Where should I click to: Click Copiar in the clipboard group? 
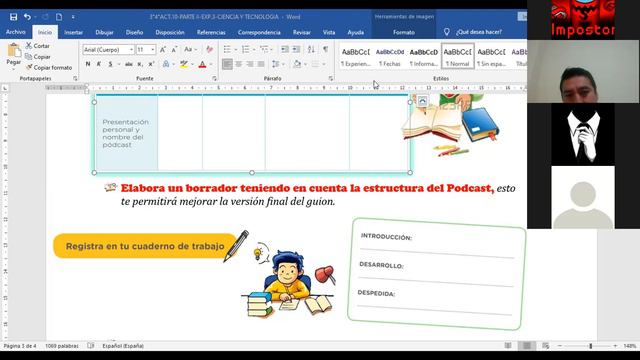[38, 57]
